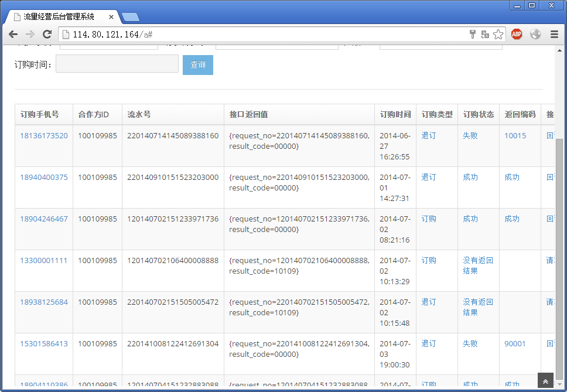The width and height of the screenshot is (567, 392).
Task: Click order time 2014-06-27 16:26:55
Action: click(395, 146)
